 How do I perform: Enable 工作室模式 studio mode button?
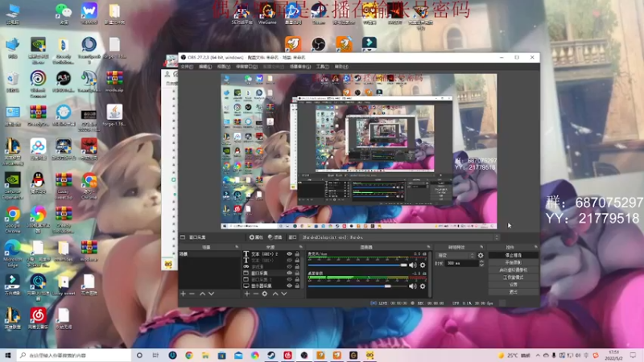point(514,278)
